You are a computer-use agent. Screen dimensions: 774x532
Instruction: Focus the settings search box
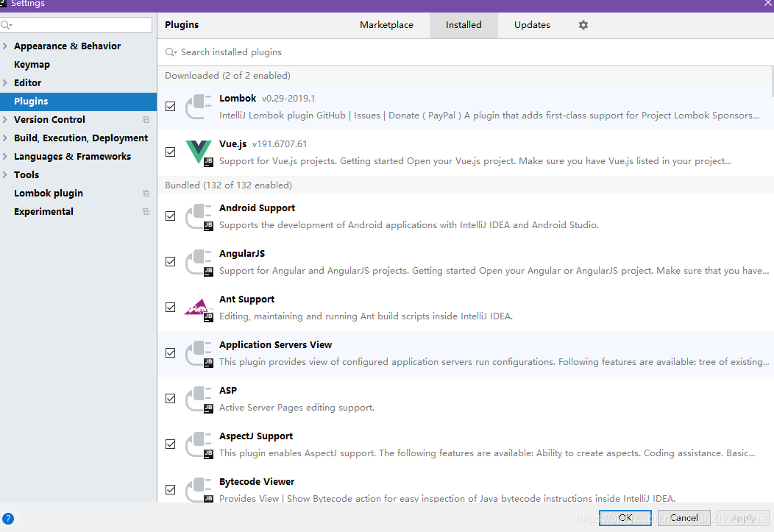pos(76,25)
